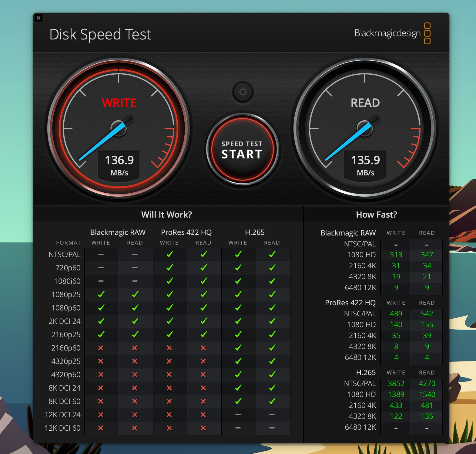Click the Blackmagic RAW write checkmark for 1080p25
476x454 pixels.
pyautogui.click(x=101, y=294)
